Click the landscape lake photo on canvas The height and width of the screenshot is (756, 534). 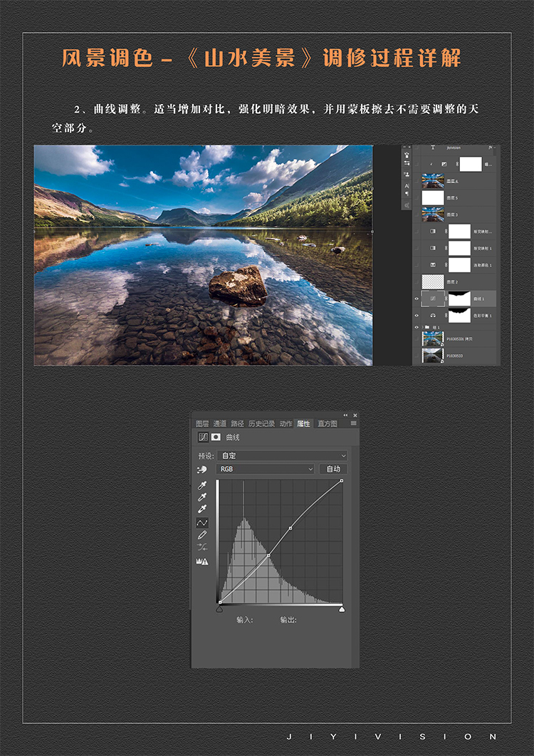[x=203, y=255]
